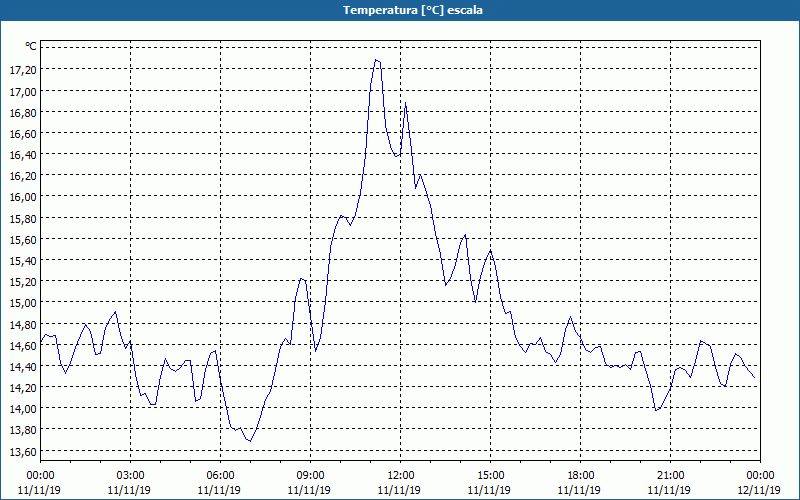The image size is (800, 500).
Task: Click the 15,80 y-axis label
Action: coord(23,218)
